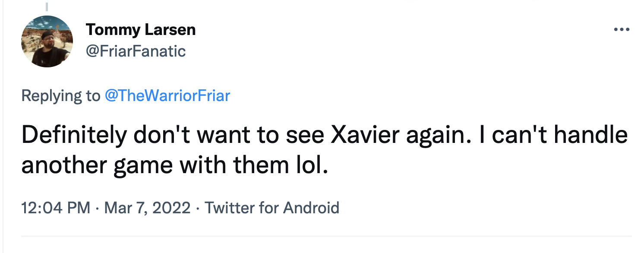This screenshot has width=644, height=253.
Task: Click the 12:04 PM timestamp
Action: 56,208
